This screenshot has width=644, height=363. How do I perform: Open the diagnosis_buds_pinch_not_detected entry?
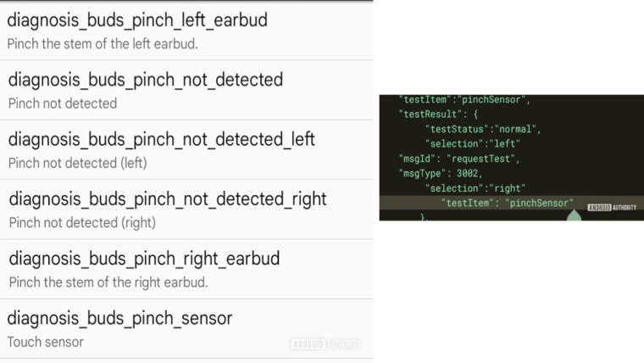(x=186, y=90)
